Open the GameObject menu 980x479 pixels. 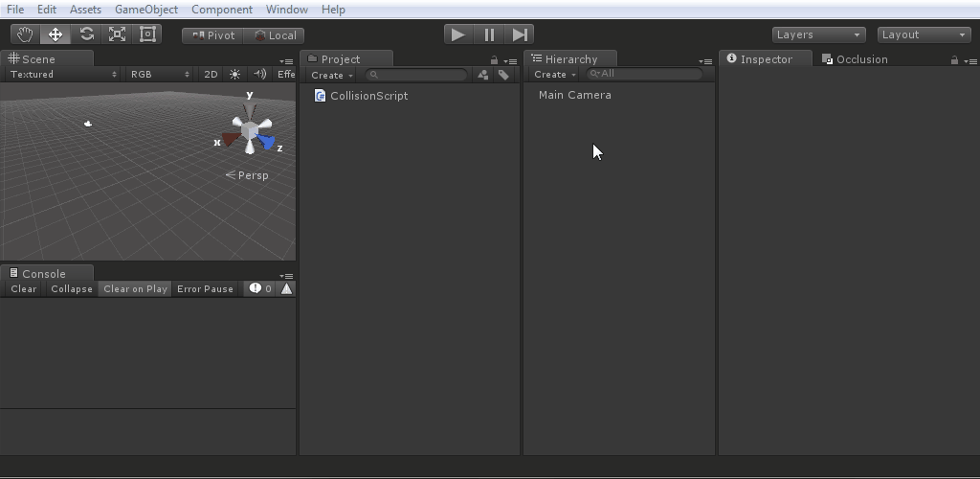pos(146,10)
